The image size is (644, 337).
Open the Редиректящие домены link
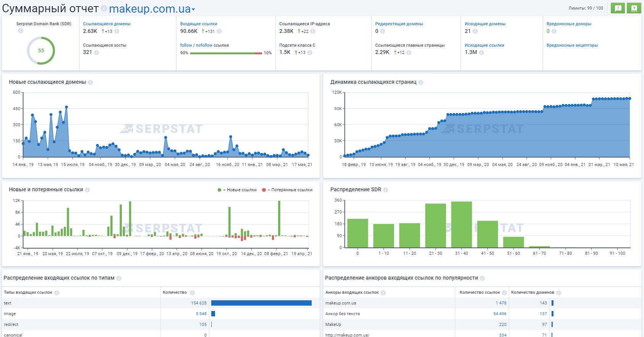(x=399, y=24)
